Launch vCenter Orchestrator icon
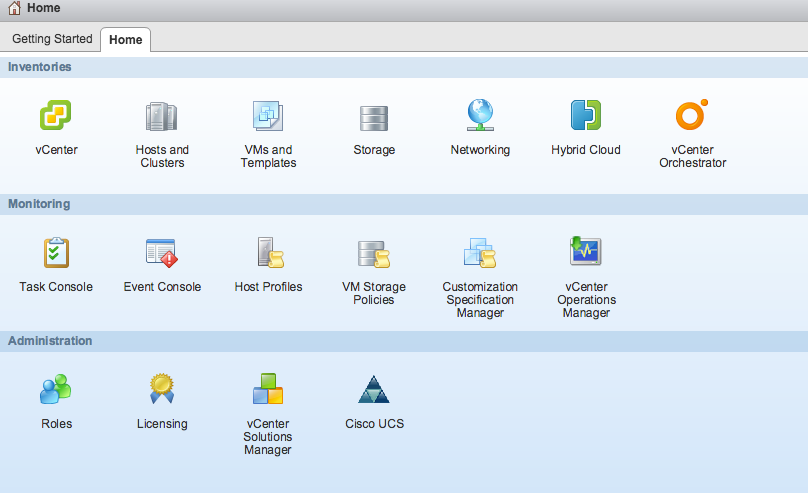This screenshot has width=808, height=493. pos(692,114)
